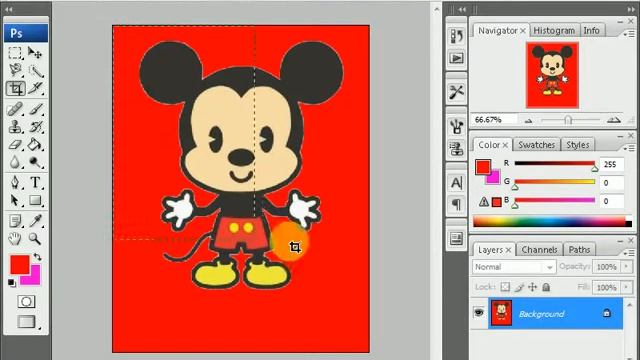Image resolution: width=640 pixels, height=360 pixels.
Task: Switch to the Channels tab
Action: [539, 250]
